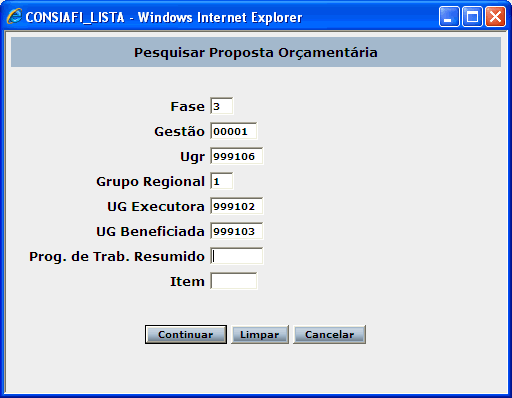Click the Continuar button
Viewport: 512px width, 398px height.
(186, 334)
